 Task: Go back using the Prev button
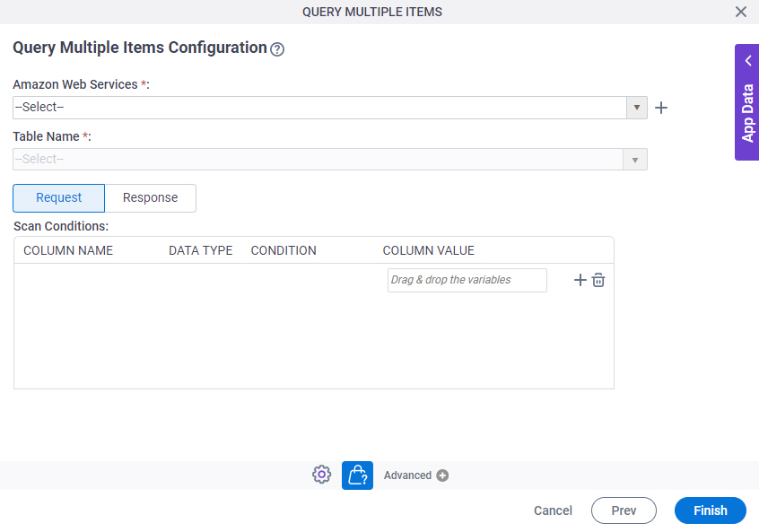click(x=624, y=510)
